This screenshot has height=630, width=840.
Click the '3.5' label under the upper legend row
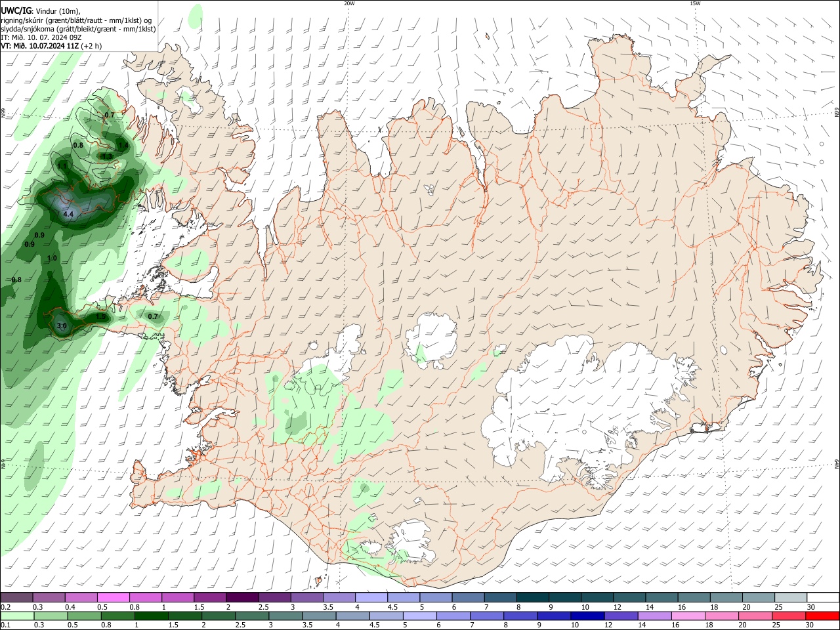click(328, 607)
